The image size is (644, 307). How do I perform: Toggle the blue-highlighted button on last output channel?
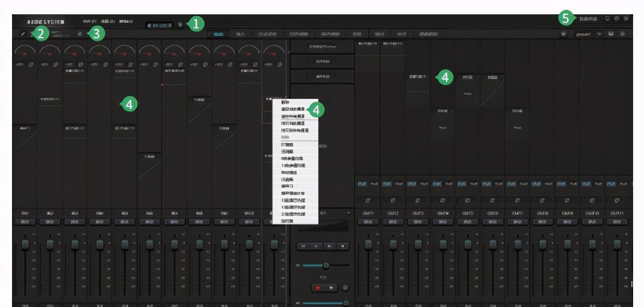(x=611, y=184)
